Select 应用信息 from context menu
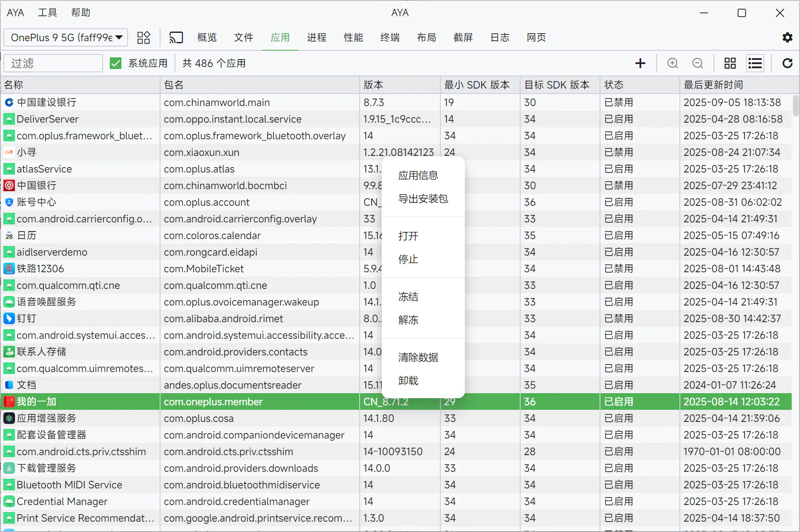 tap(423, 175)
